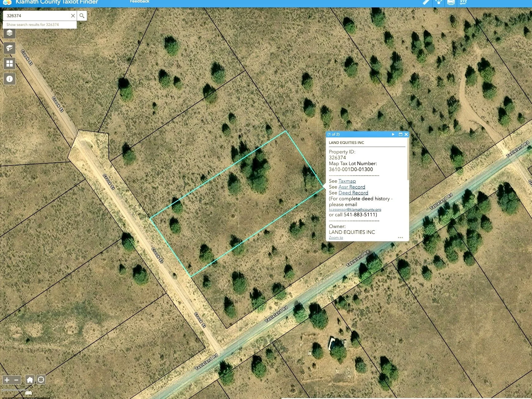Viewport: 532px width, 399px height.
Task: Open the Layers panel
Action: [9, 33]
